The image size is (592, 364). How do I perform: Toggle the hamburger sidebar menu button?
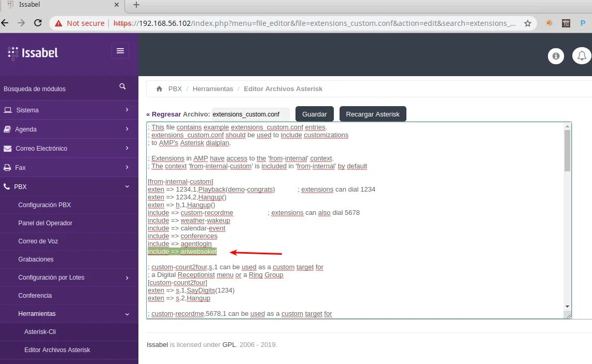120,51
